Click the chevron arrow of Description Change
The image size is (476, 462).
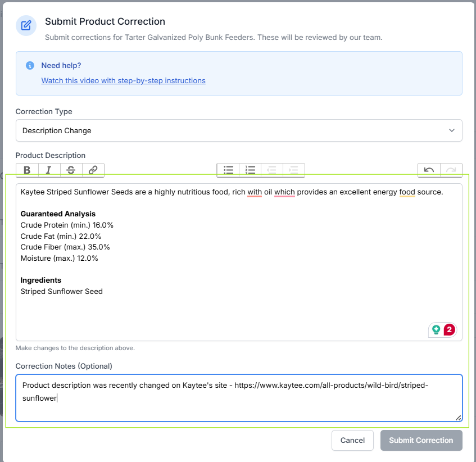[x=452, y=130]
